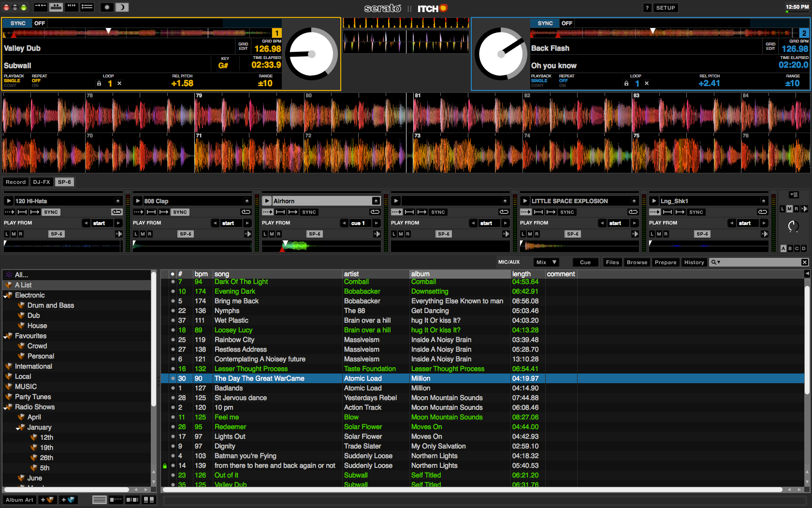Select the Drum and Bass crate
Screen dimensions: 812x508
click(x=51, y=305)
